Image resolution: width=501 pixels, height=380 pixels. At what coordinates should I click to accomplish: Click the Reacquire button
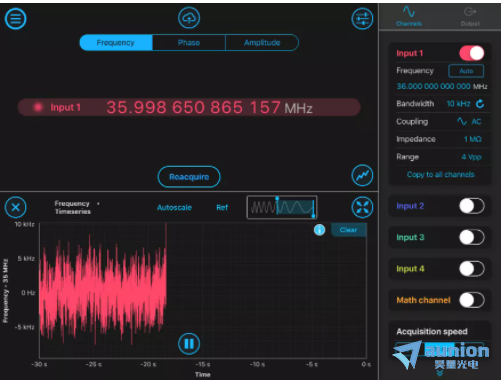click(189, 177)
